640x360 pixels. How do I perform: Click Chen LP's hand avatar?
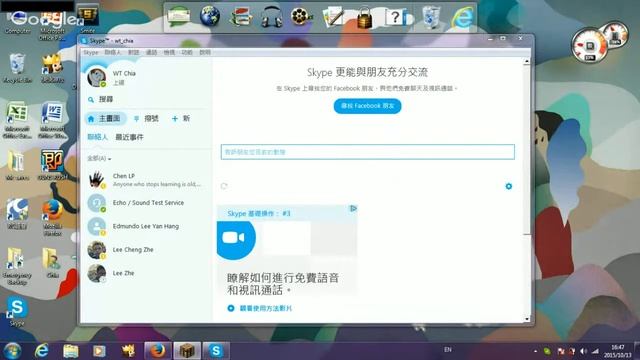[x=97, y=180]
